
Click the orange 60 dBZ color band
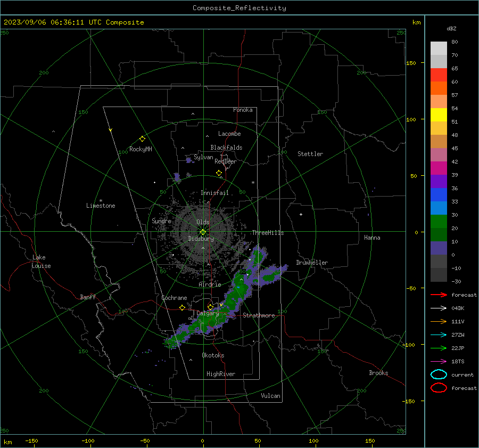439,88
